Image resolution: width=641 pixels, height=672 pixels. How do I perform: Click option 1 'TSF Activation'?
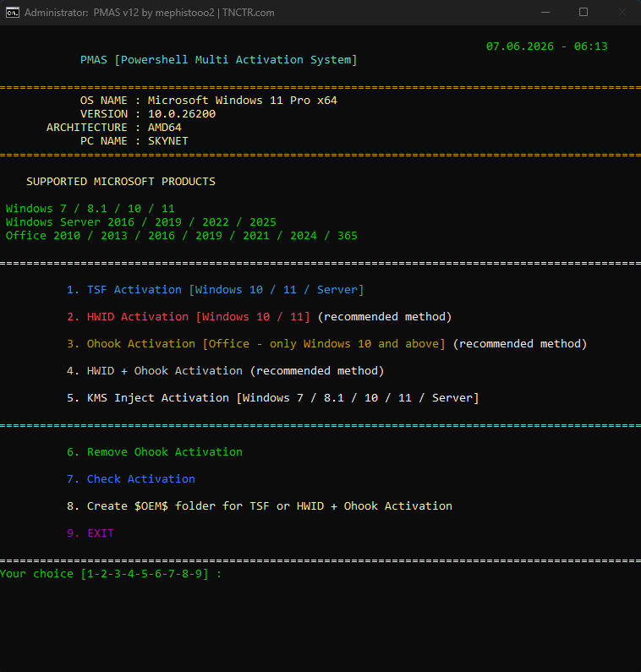tap(216, 290)
